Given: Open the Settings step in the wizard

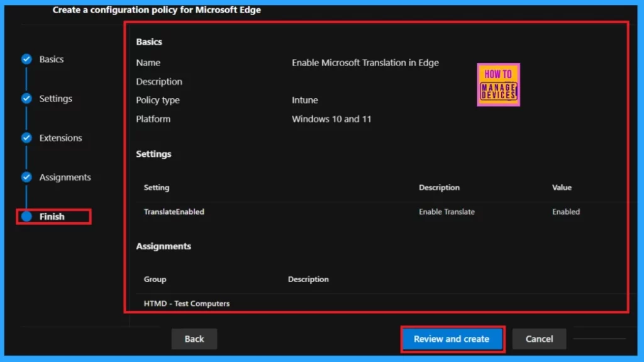Looking at the screenshot, I should click(x=55, y=99).
